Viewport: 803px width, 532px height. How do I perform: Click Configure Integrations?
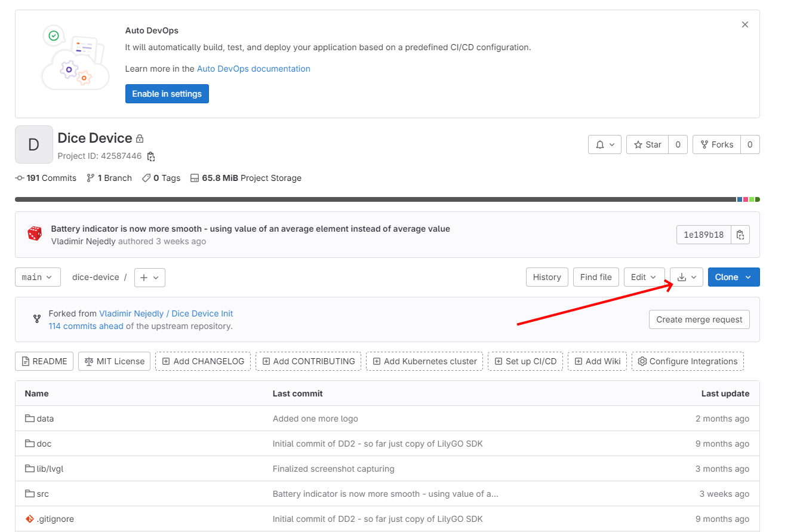pos(688,361)
